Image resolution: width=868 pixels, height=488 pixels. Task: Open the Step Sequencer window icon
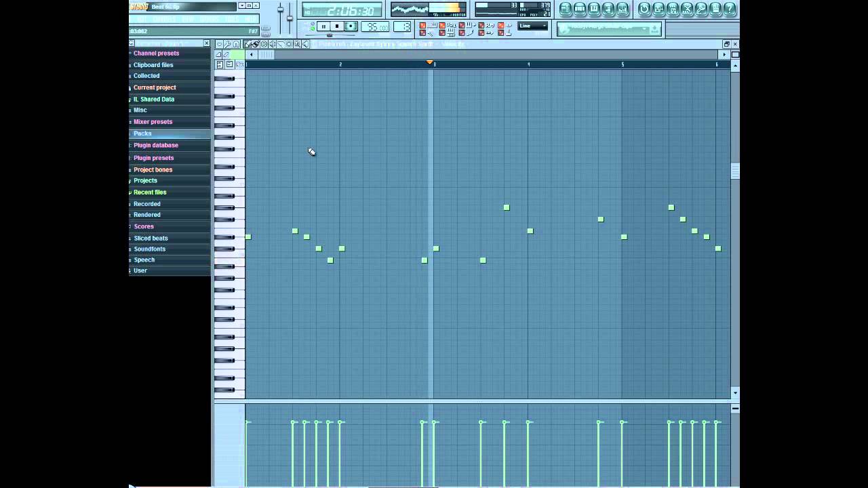[580, 9]
